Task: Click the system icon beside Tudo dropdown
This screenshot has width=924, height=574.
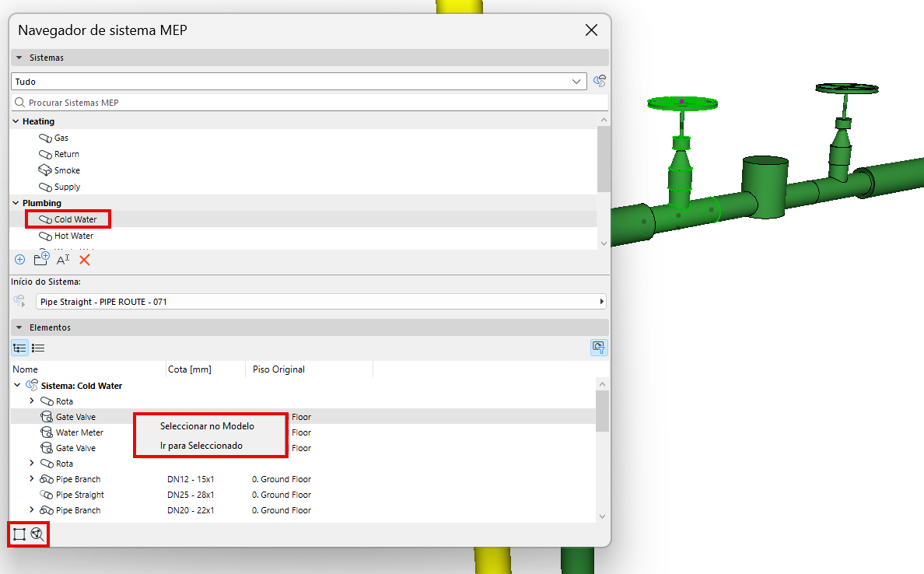Action: click(600, 82)
